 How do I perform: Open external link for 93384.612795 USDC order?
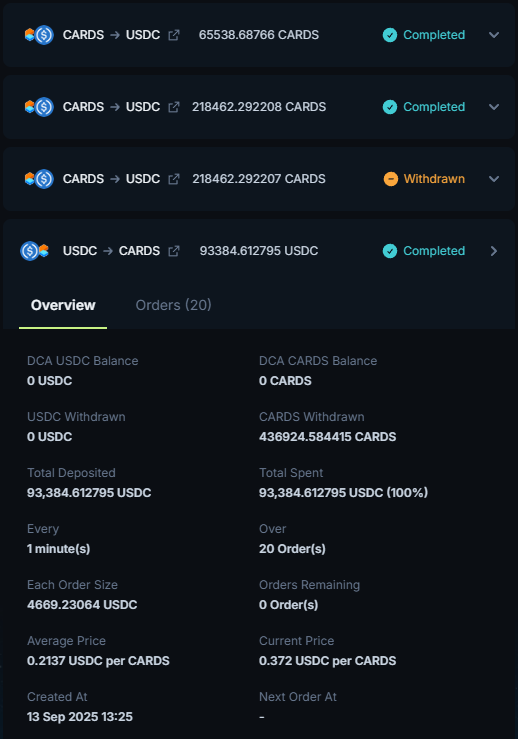174,251
